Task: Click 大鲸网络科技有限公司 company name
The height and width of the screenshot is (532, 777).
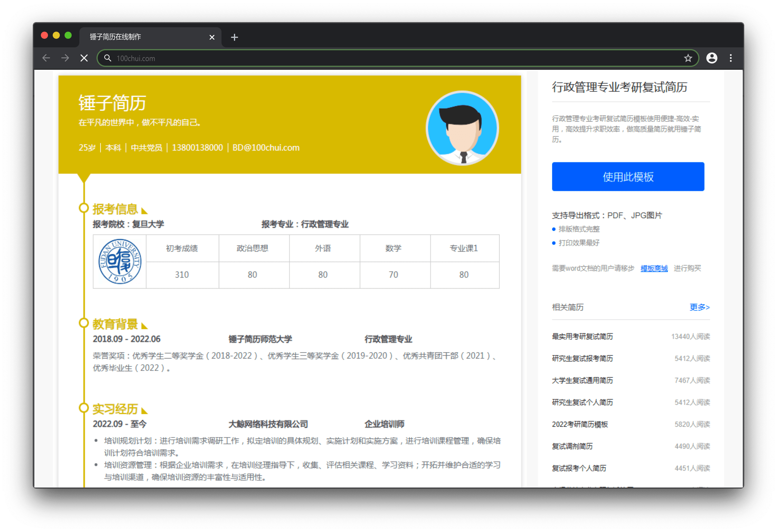Action: 269,424
